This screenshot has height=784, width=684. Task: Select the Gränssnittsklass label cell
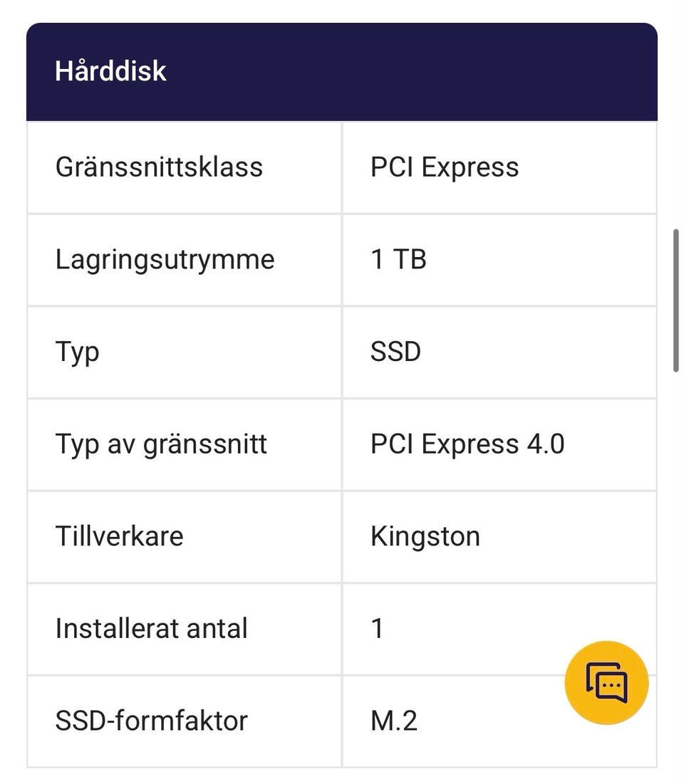[x=159, y=167]
